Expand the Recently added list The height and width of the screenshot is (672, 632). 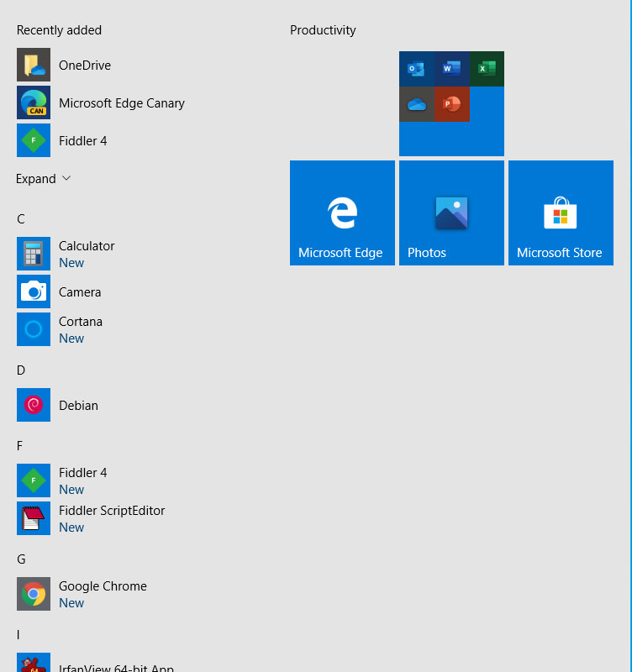click(44, 179)
